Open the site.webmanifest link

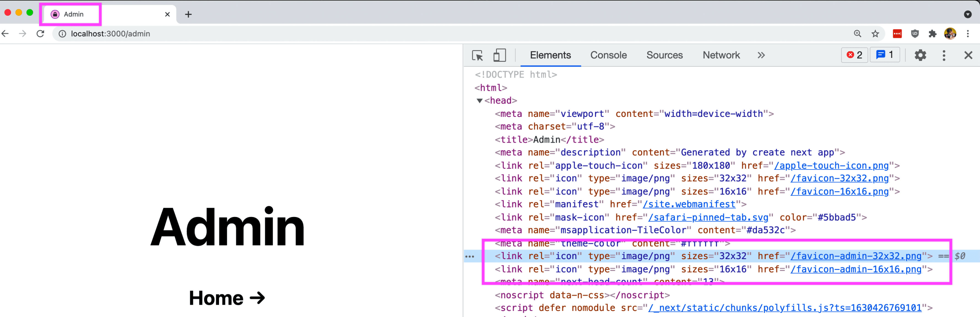click(x=689, y=204)
